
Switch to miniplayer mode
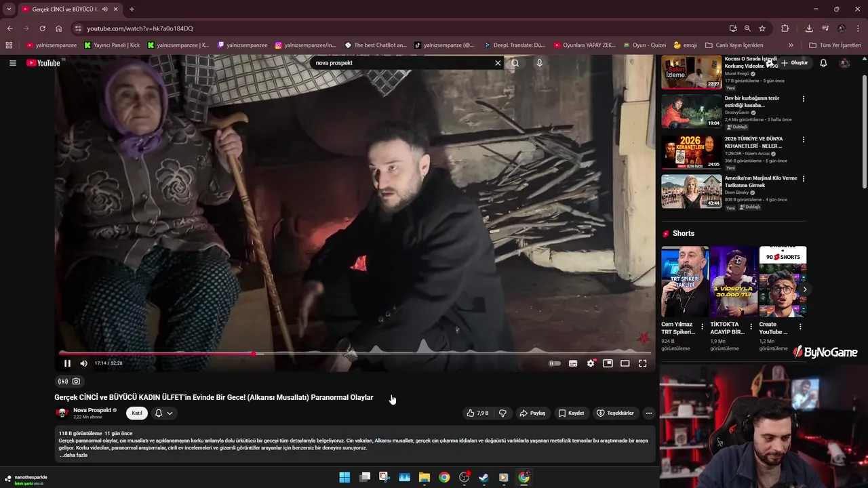click(608, 363)
